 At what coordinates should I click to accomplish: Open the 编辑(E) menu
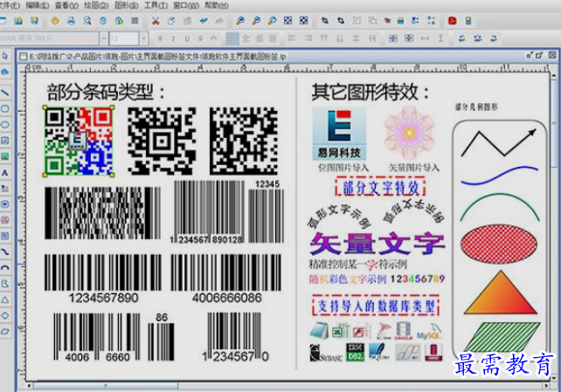click(38, 5)
